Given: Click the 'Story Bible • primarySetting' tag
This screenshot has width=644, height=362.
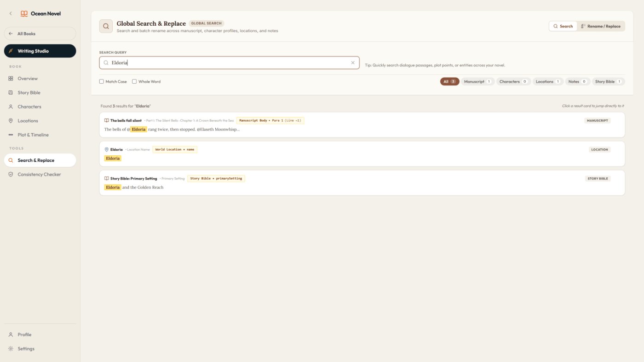Looking at the screenshot, I should click(x=216, y=178).
